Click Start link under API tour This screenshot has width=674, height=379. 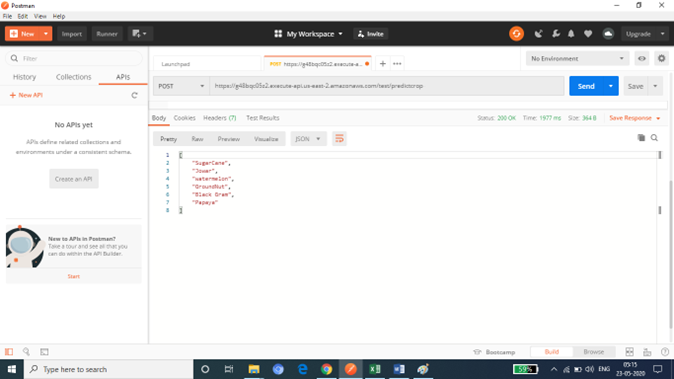pos(74,276)
